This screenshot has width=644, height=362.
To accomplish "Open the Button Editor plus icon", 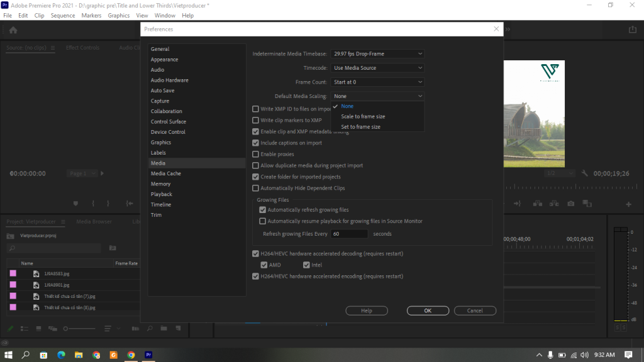I will 628,204.
